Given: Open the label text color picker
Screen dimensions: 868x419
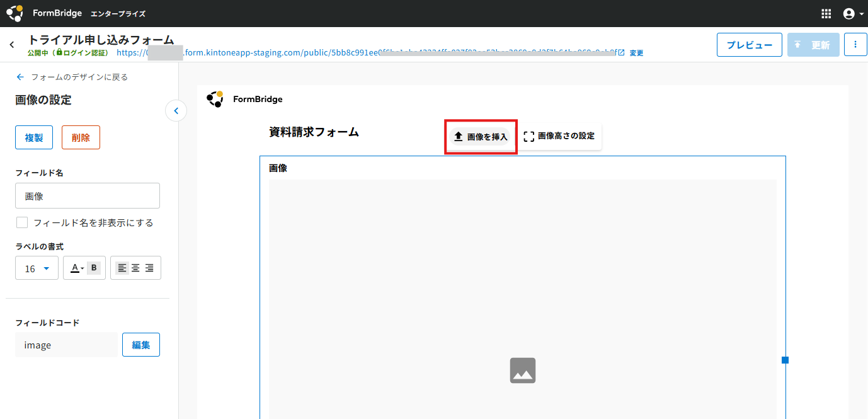Looking at the screenshot, I should pyautogui.click(x=77, y=268).
